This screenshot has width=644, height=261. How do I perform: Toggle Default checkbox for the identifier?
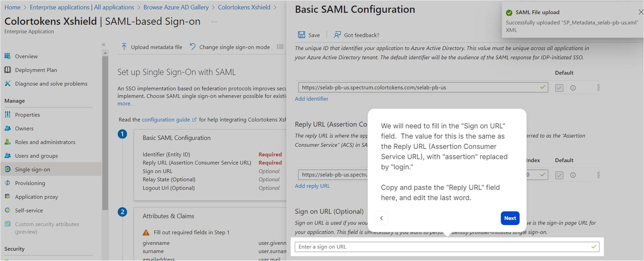tap(559, 88)
